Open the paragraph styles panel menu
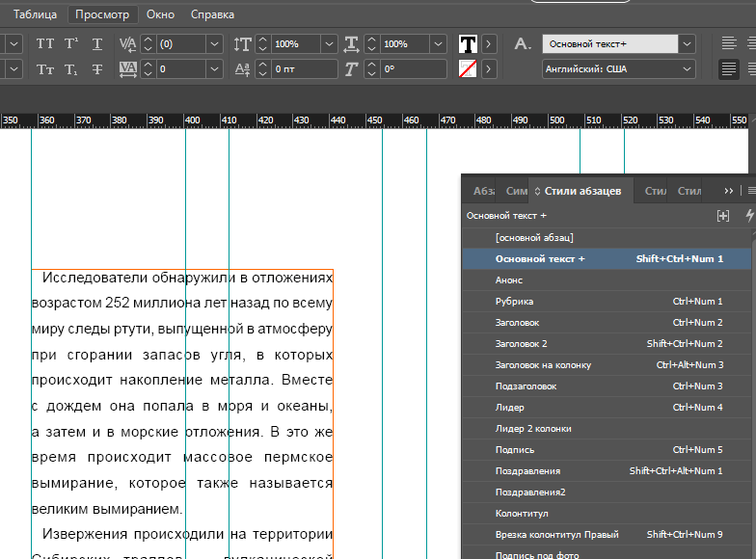This screenshot has height=559, width=756. pos(750,191)
